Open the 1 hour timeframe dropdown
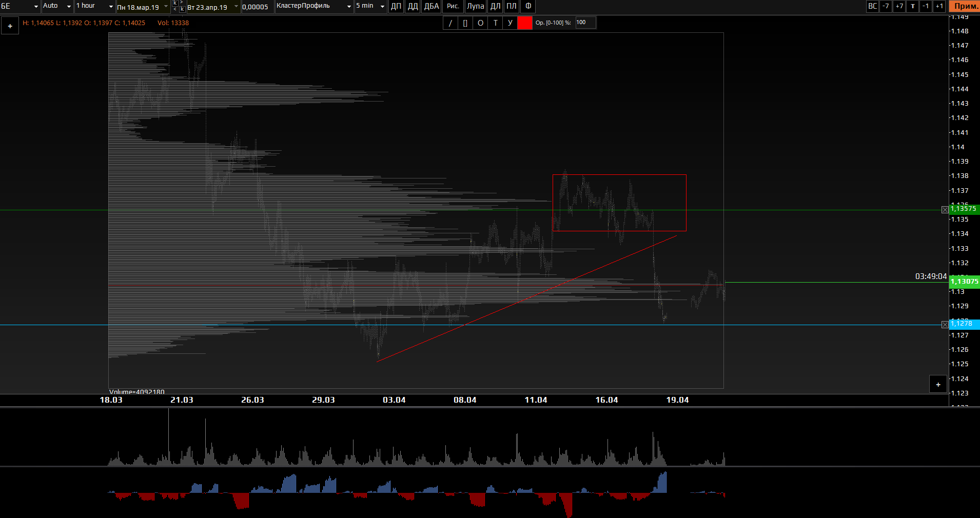This screenshot has width=980, height=518. (x=95, y=6)
